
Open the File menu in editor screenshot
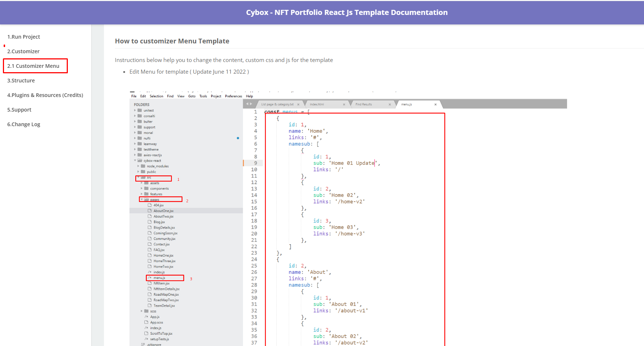click(134, 96)
